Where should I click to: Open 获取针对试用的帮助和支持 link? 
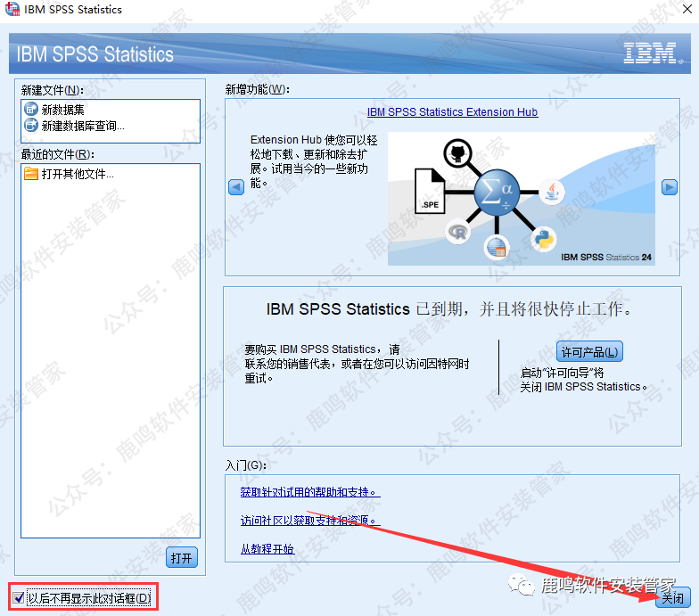[310, 492]
